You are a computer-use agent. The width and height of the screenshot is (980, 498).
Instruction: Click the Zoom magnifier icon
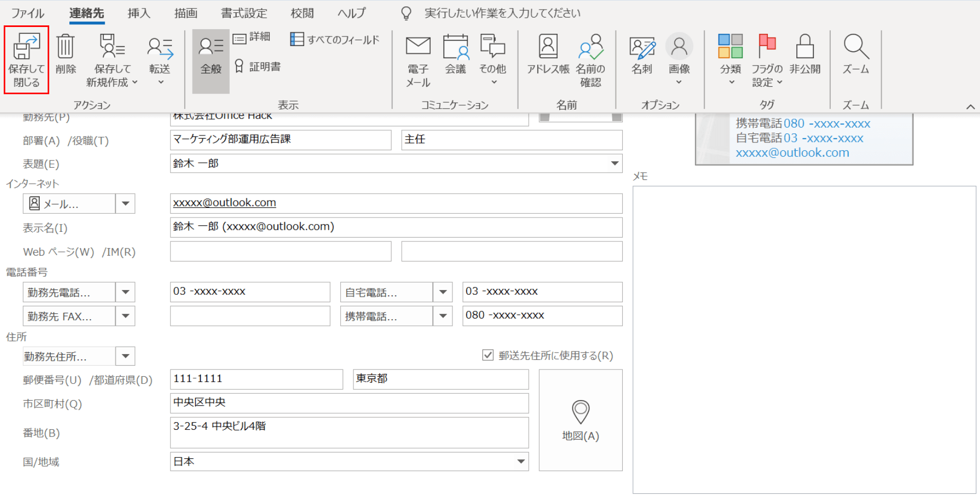(x=856, y=48)
